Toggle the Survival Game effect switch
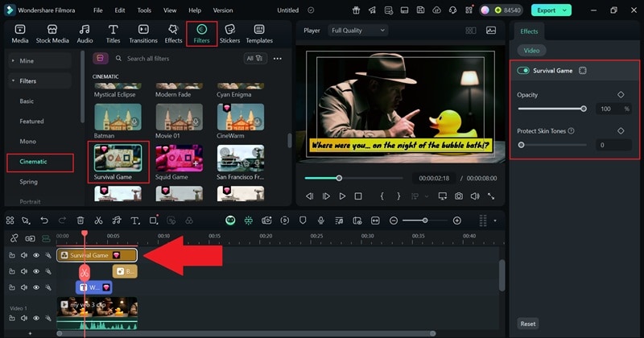This screenshot has height=338, width=644. [523, 71]
